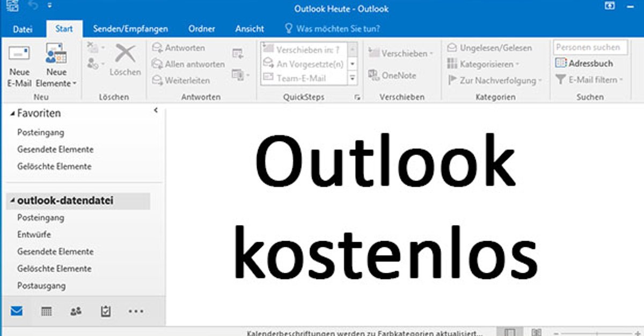Switch to the Ordner tab
Image resolution: width=644 pixels, height=336 pixels.
coord(202,29)
